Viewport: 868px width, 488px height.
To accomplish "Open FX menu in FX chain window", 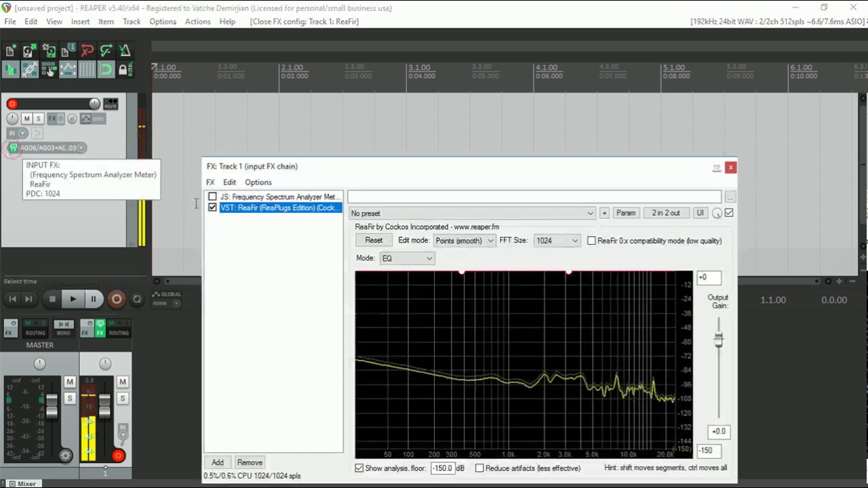I will point(210,182).
